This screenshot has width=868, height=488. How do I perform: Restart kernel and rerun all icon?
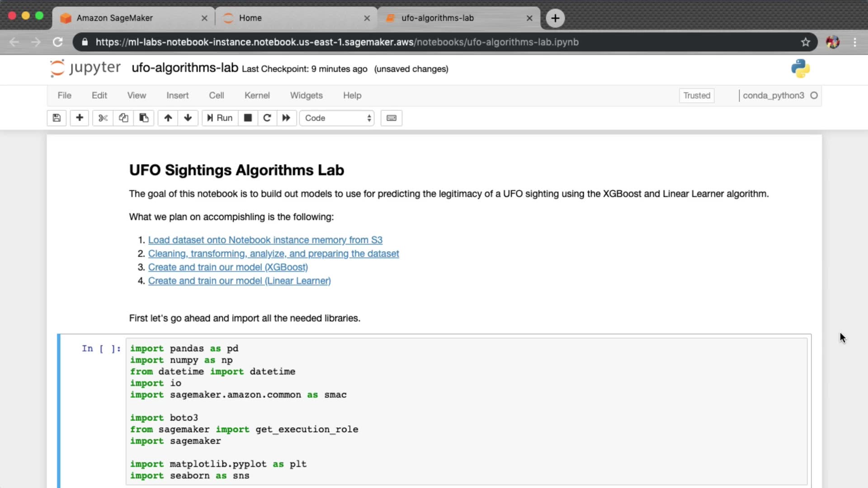(286, 118)
